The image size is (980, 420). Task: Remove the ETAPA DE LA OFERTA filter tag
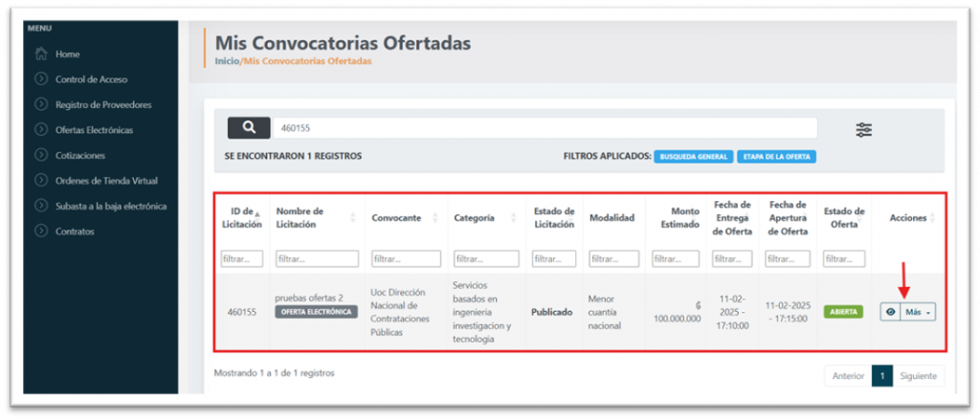[776, 156]
